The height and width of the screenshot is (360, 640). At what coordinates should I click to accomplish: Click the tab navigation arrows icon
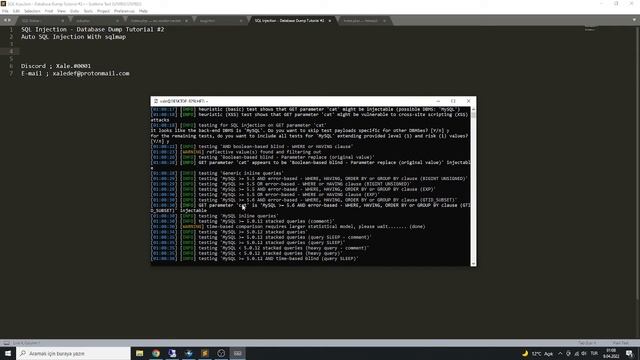pyautogui.click(x=7, y=20)
